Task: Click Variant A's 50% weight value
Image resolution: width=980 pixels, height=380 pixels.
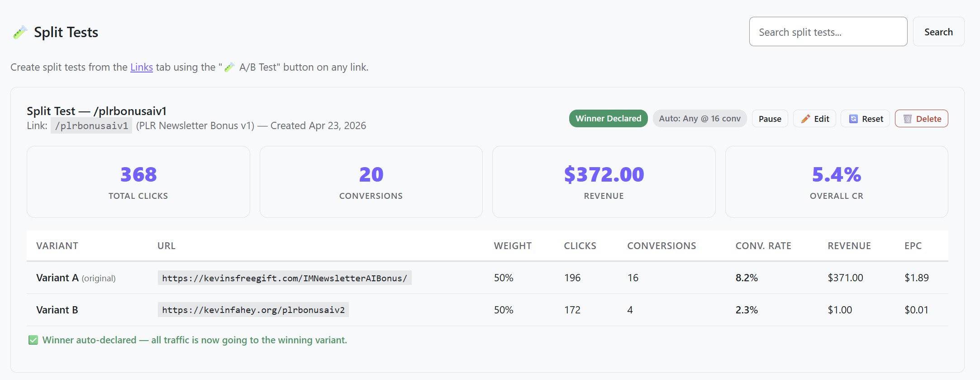Action: pos(504,278)
